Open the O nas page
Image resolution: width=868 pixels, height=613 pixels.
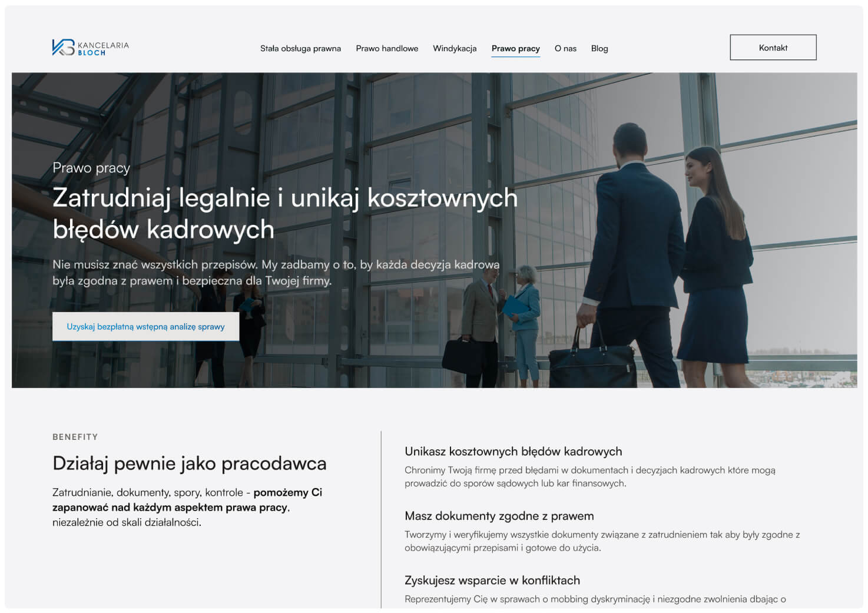tap(565, 48)
